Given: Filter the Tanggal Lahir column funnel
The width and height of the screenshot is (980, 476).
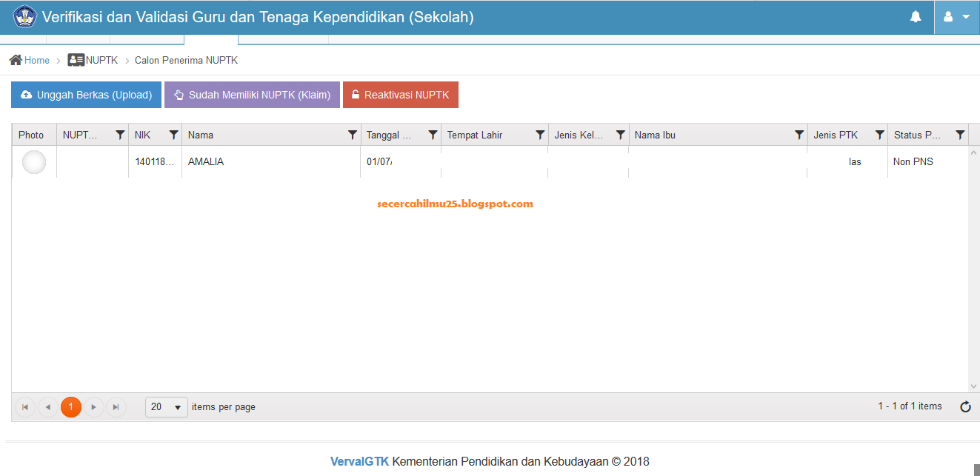Looking at the screenshot, I should point(433,135).
